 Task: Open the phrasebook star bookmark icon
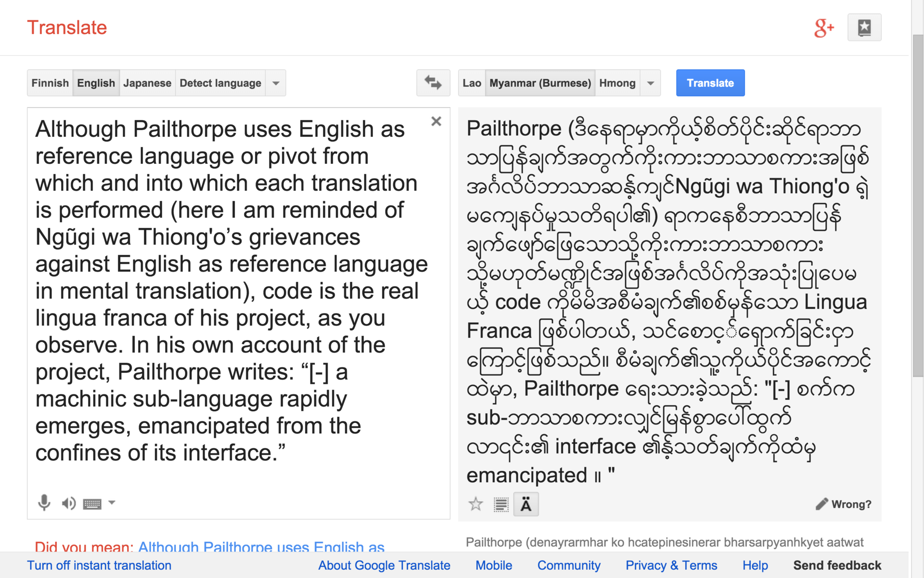click(864, 27)
